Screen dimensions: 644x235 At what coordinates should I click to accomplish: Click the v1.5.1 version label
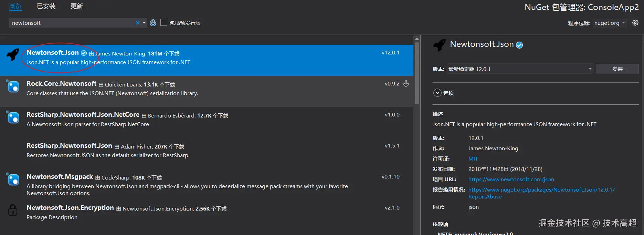point(392,146)
